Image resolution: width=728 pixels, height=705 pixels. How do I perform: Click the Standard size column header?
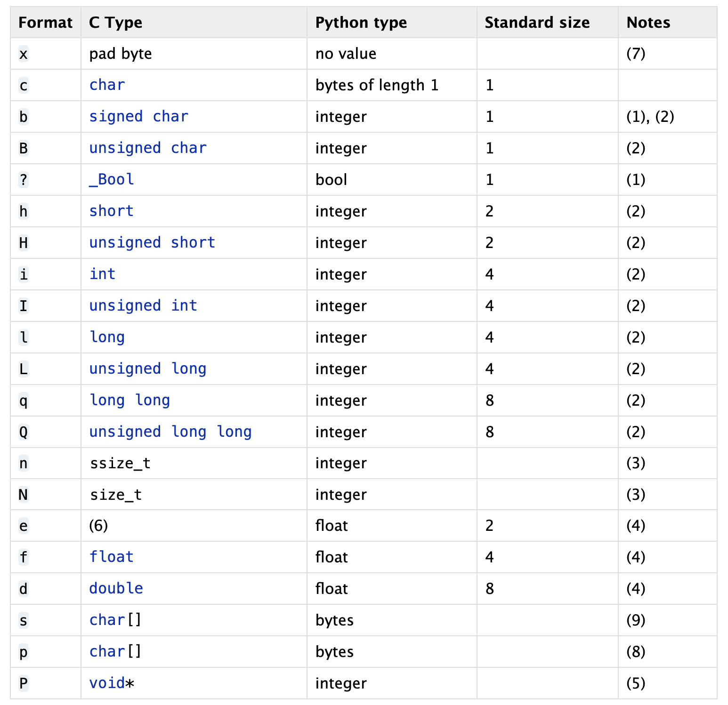[537, 23]
